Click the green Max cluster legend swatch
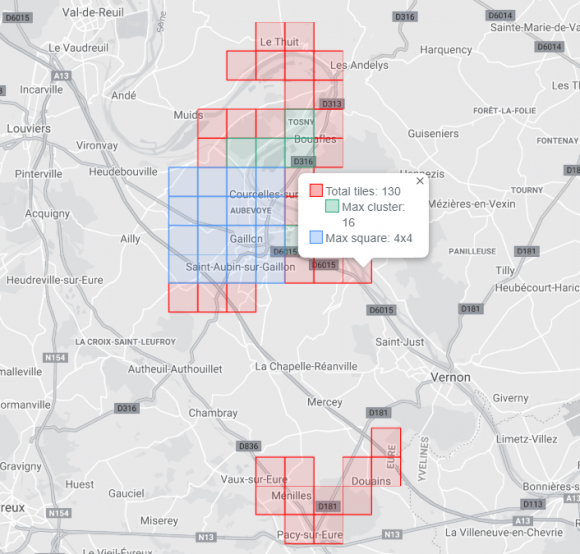The image size is (580, 554). coord(332,206)
